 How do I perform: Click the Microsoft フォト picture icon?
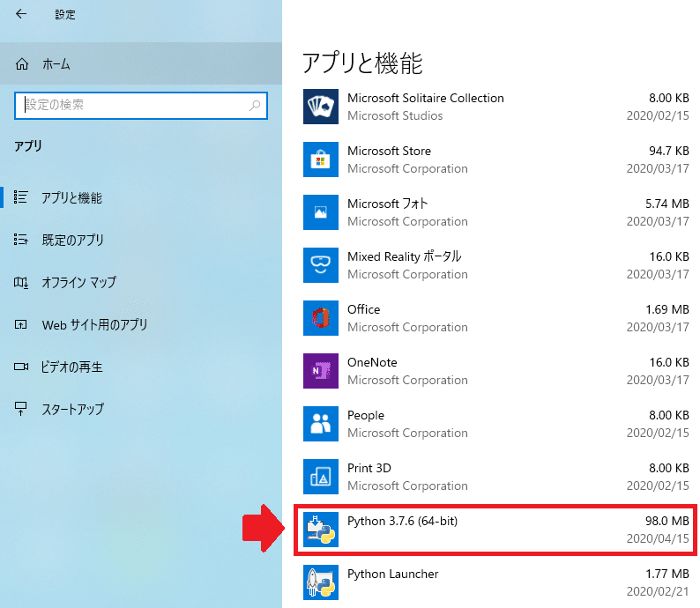(321, 211)
